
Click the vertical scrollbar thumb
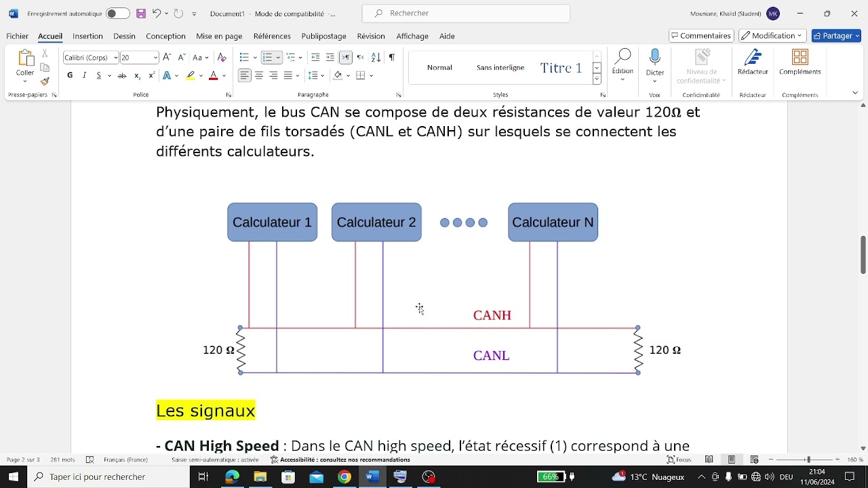point(863,255)
